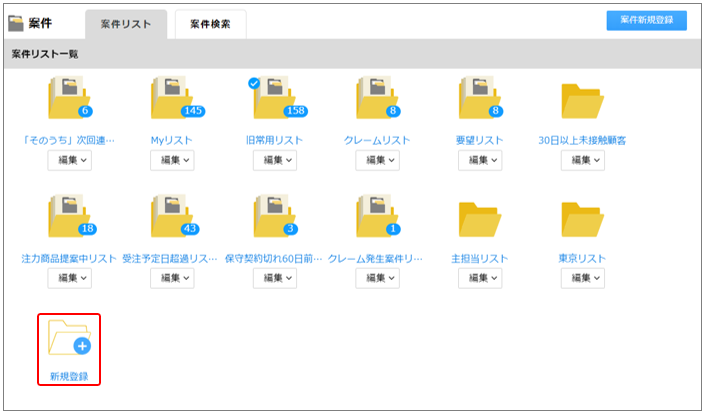This screenshot has width=706, height=414.
Task: Open the 要望リスト link
Action: [x=480, y=141]
